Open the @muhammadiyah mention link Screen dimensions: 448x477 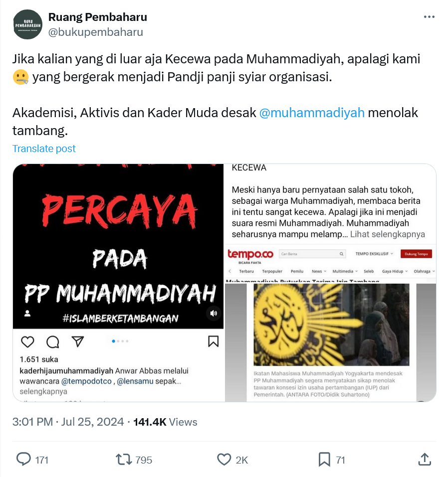pyautogui.click(x=312, y=113)
